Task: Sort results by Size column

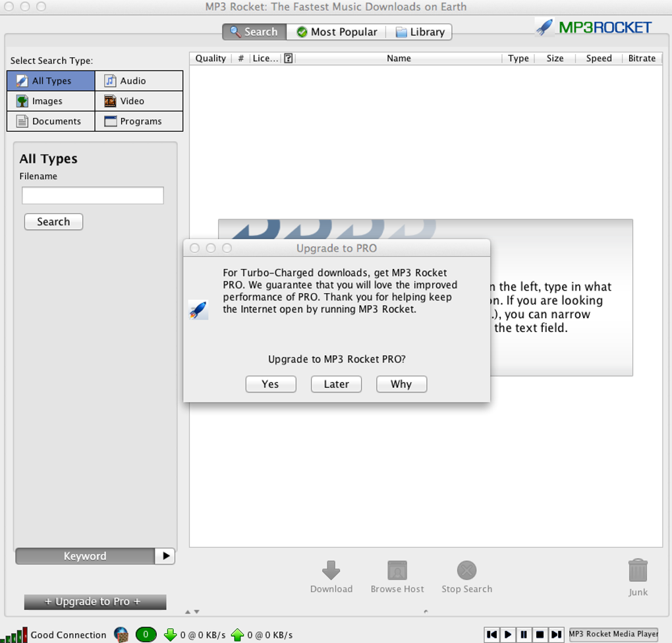Action: [x=555, y=58]
